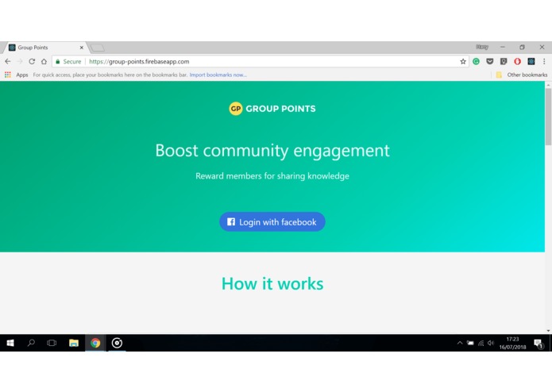Click the GROUP POINTS brand text
Viewport: 552px width, 392px height.
tap(280, 109)
